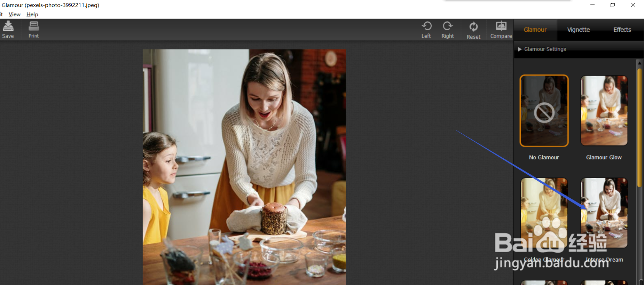Screen dimensions: 644x285
Task: Minimize the Glamour window
Action: pyautogui.click(x=592, y=5)
